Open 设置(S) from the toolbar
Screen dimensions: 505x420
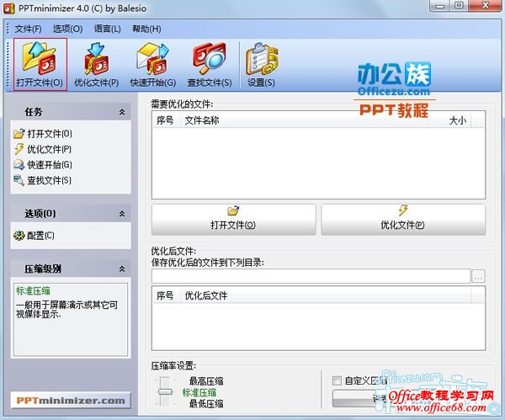click(x=261, y=64)
